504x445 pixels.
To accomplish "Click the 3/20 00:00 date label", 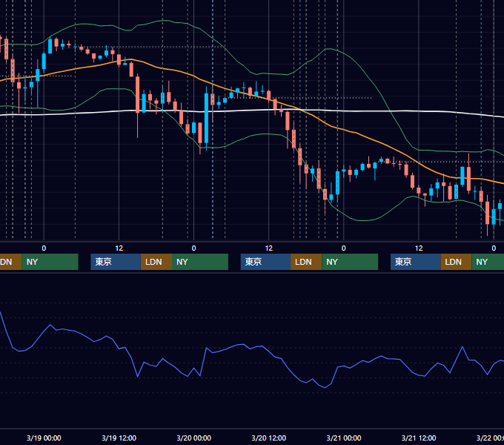I will (194, 438).
